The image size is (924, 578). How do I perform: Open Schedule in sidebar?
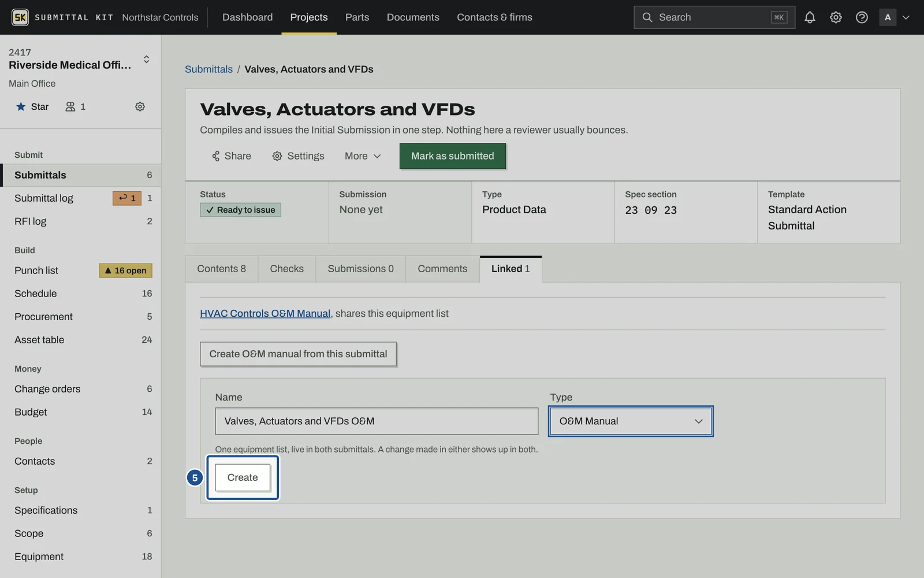pyautogui.click(x=80, y=294)
